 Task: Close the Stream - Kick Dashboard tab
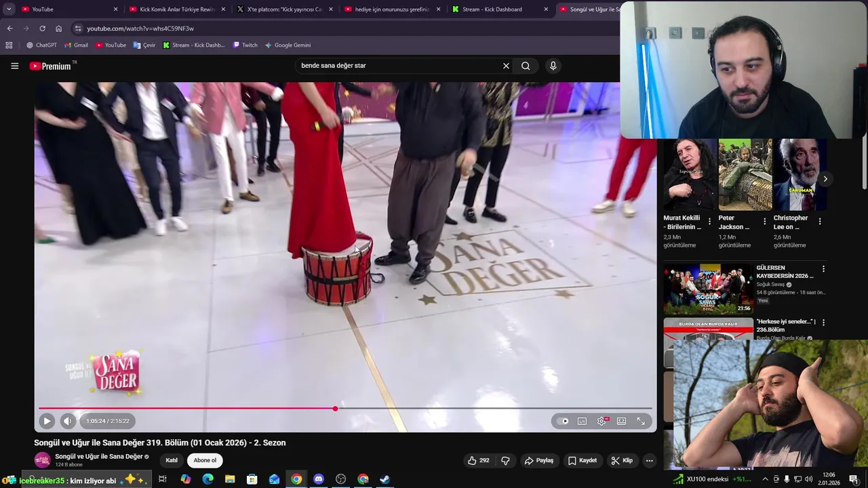[546, 9]
